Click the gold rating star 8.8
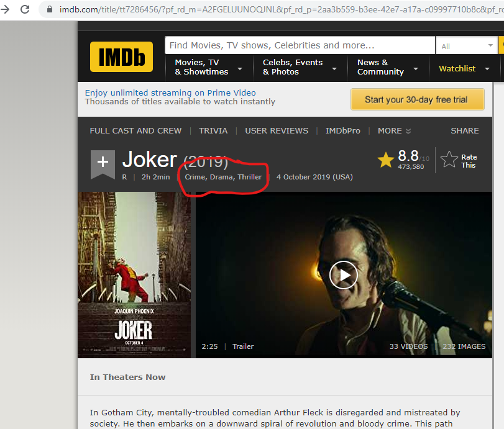This screenshot has height=429, width=504. 386,160
